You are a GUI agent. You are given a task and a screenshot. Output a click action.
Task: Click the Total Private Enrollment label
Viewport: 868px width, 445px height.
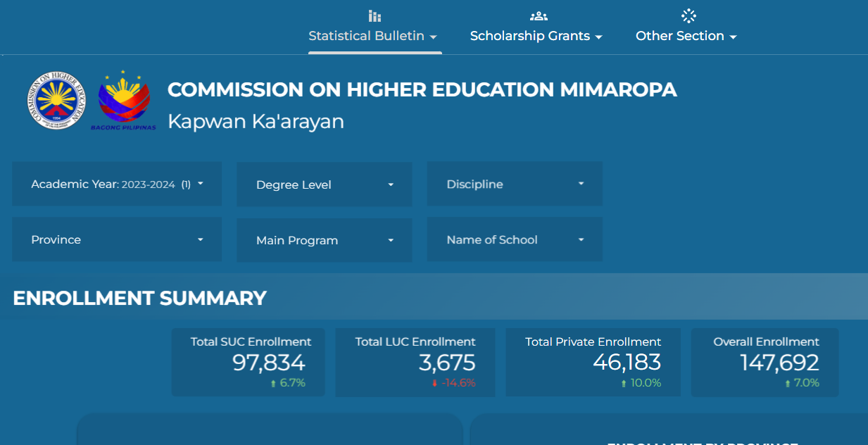(x=593, y=341)
